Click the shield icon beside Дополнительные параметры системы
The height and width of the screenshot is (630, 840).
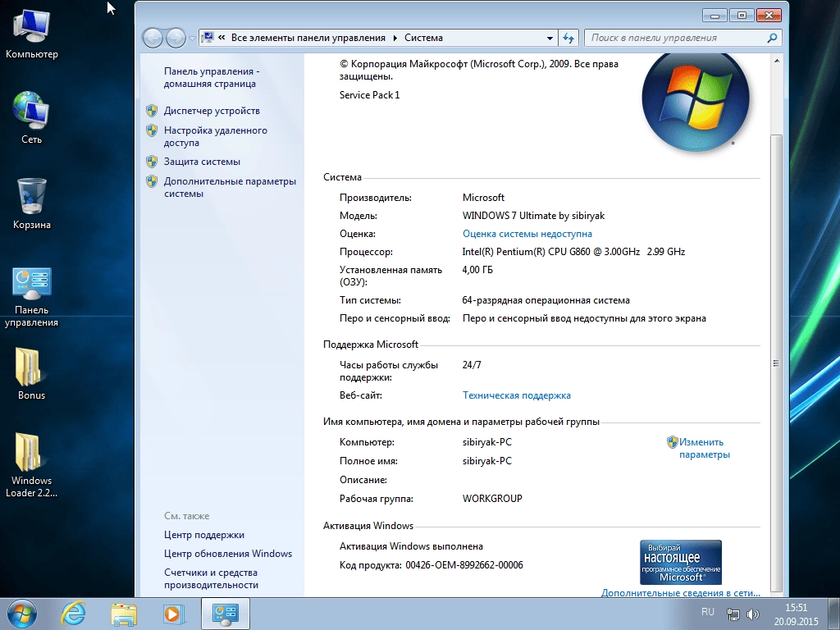tap(152, 181)
